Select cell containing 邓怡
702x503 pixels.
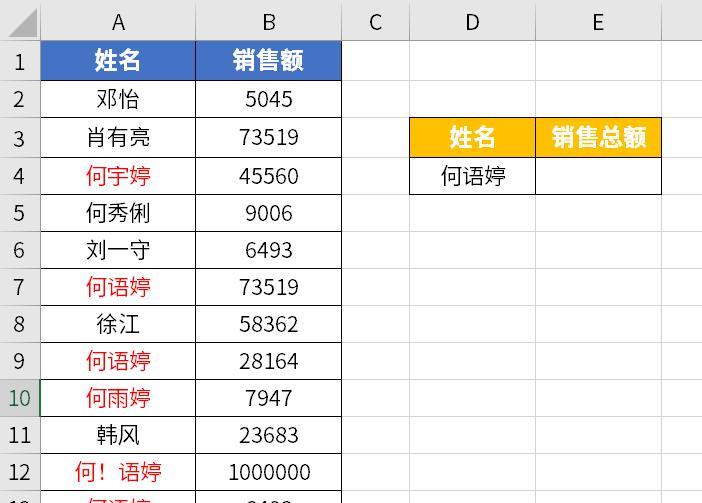coord(118,99)
